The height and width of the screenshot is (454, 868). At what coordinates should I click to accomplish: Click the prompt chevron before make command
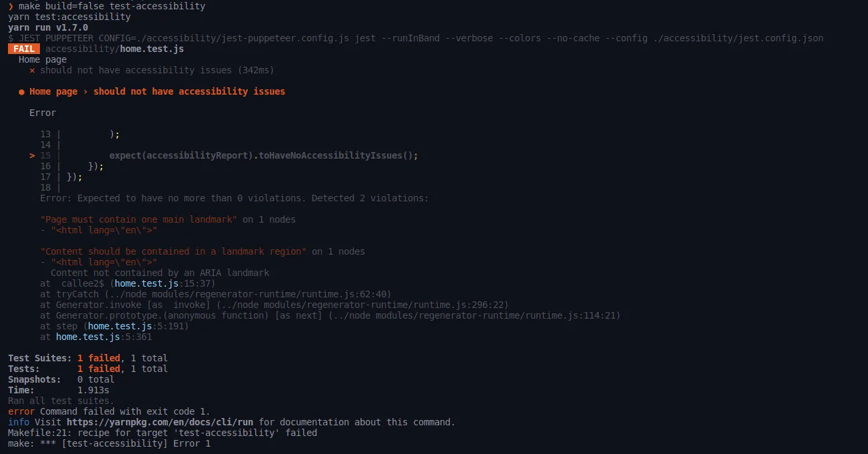pyautogui.click(x=11, y=7)
